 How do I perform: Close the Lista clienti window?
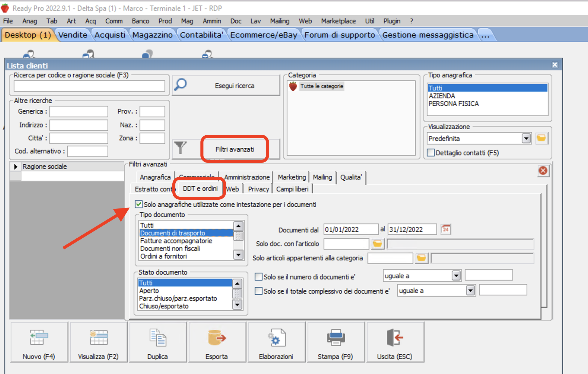[x=554, y=65]
